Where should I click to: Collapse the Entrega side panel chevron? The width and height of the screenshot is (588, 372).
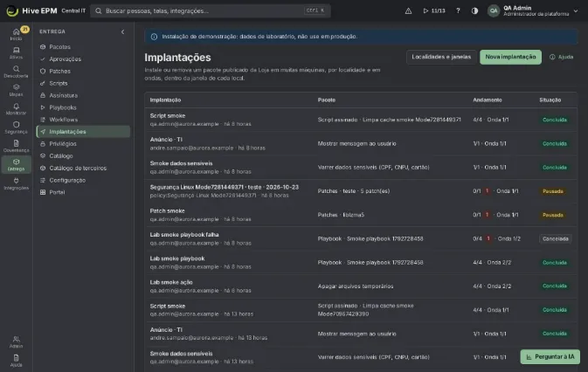point(122,31)
